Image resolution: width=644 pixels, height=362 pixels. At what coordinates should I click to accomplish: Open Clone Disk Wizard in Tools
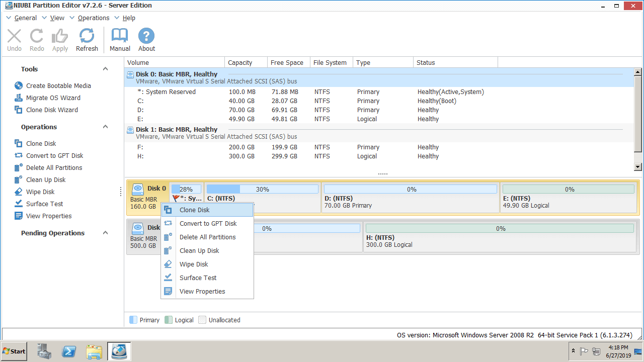(x=52, y=110)
